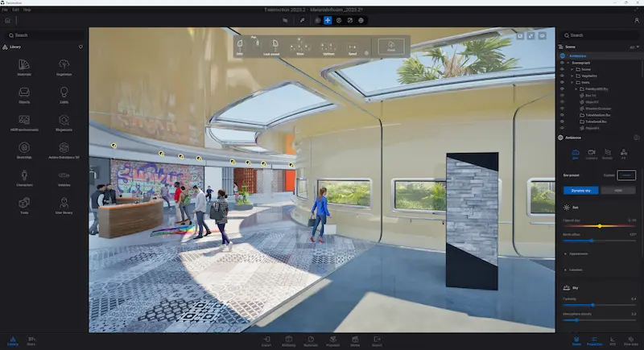Open the Vehicles library category
The image size is (644, 350).
pos(64,179)
